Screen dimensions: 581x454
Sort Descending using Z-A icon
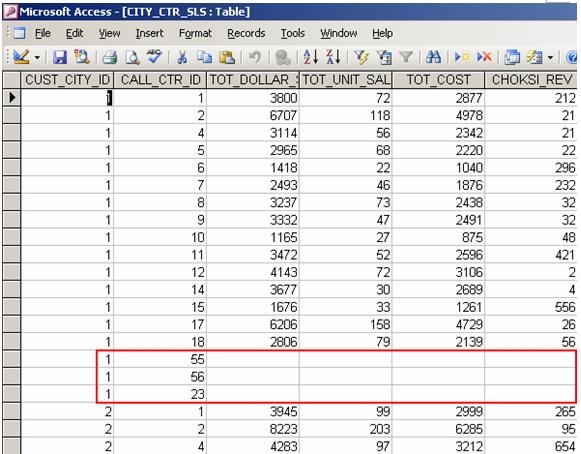[333, 57]
